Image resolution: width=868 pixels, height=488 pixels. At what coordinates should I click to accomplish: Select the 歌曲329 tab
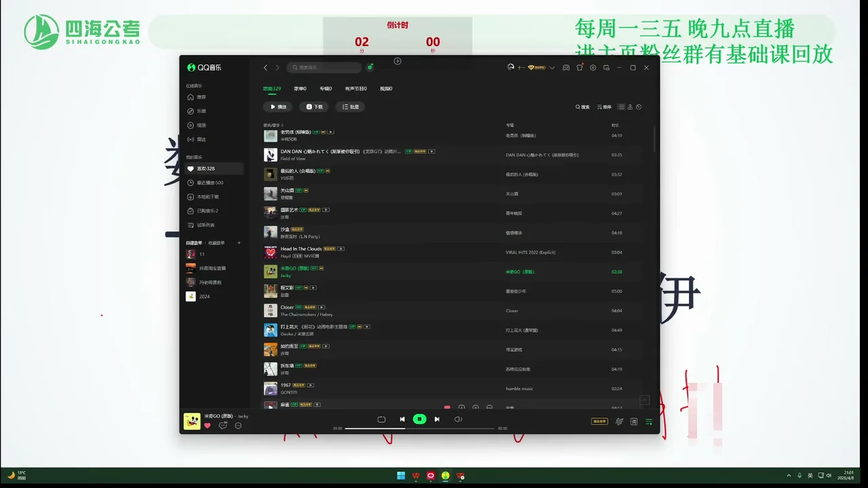coord(272,89)
